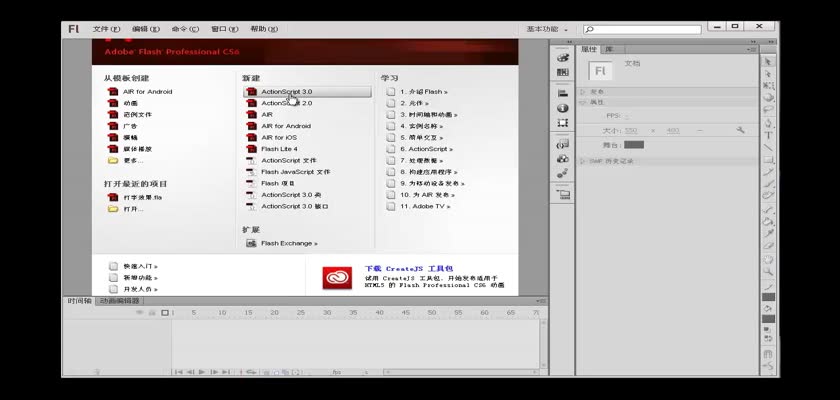Toggle show all layers as outlines

[x=164, y=312]
